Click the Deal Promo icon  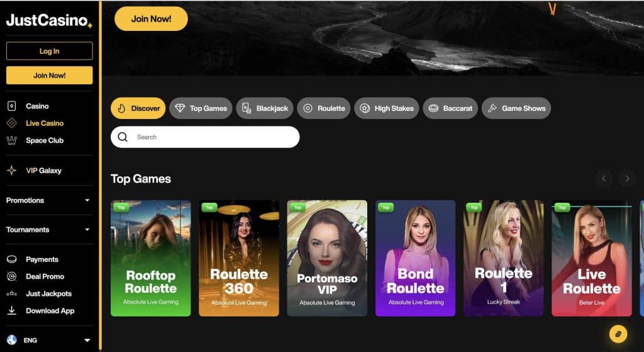pyautogui.click(x=11, y=276)
